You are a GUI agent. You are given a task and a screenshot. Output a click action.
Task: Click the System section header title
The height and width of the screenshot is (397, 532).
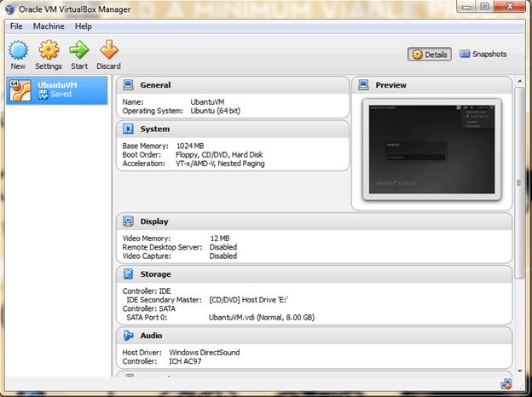[154, 129]
